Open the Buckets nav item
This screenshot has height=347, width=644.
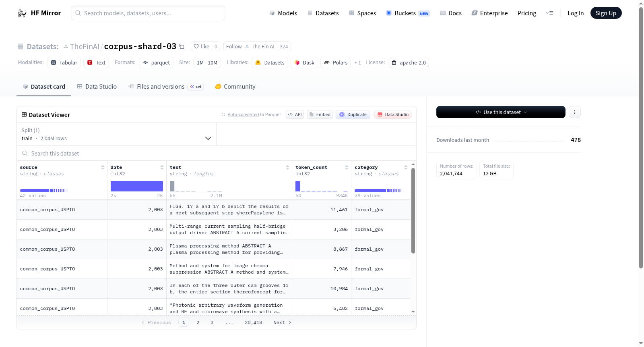(408, 13)
